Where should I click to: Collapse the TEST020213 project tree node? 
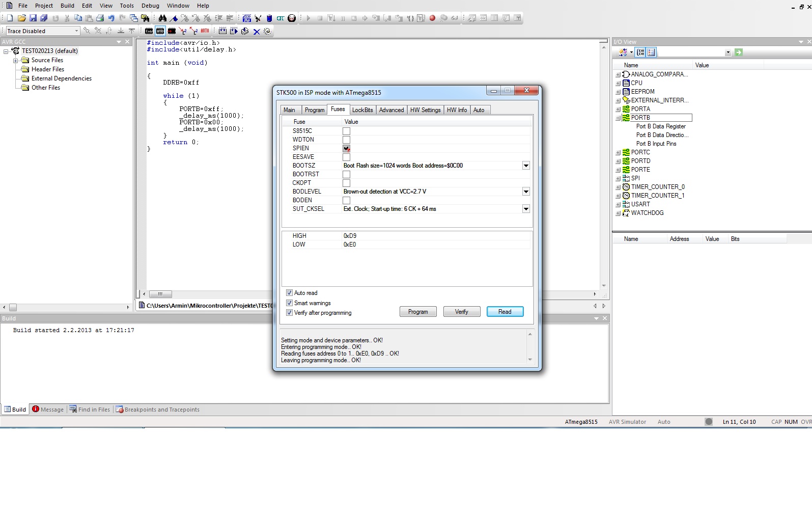tap(6, 51)
